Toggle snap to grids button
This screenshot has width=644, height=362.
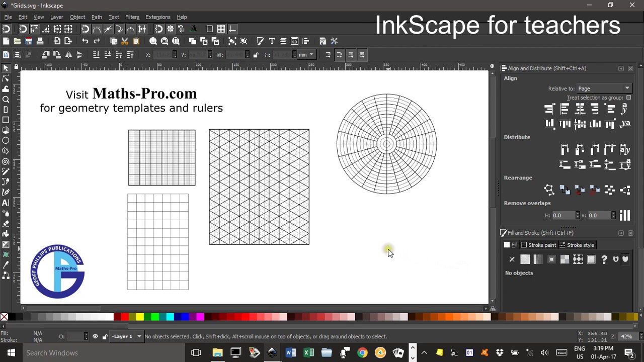[x=221, y=29]
